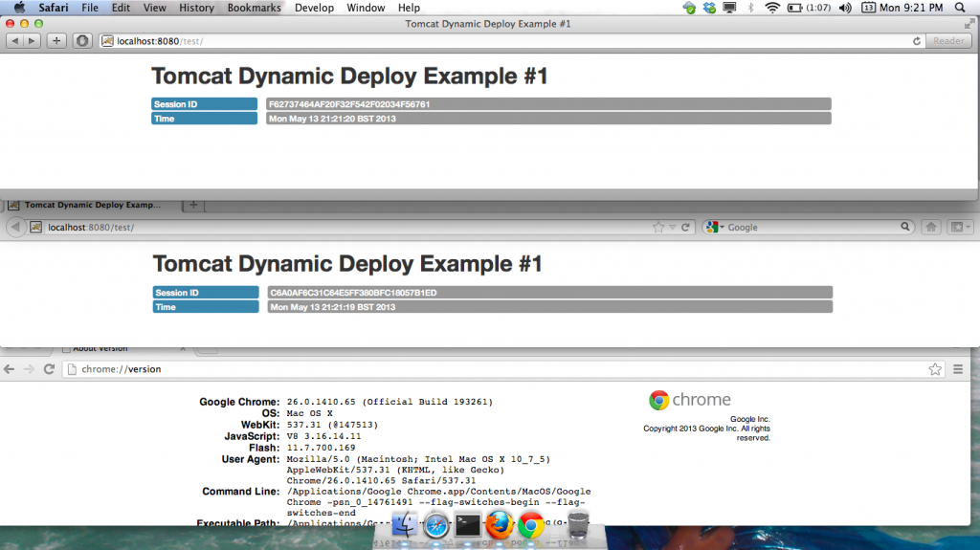Open Firefox's URL history dropdown arrow
This screenshot has width=980, height=550.
[673, 228]
